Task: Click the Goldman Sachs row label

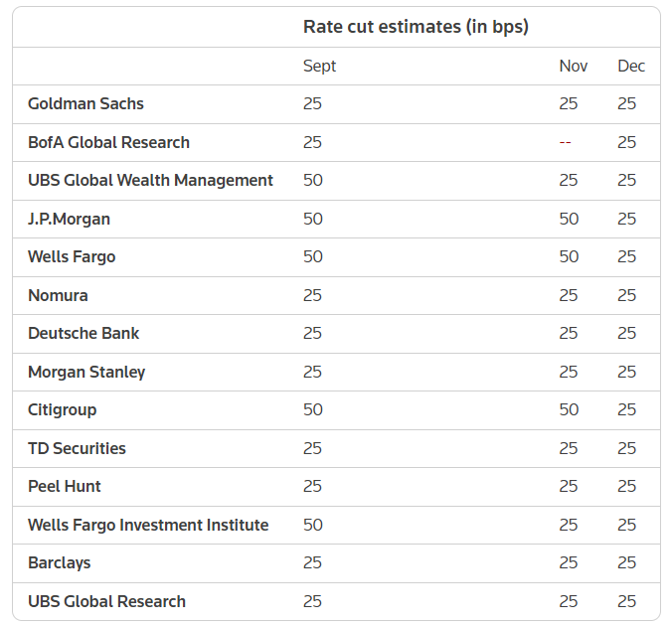Action: pyautogui.click(x=85, y=103)
